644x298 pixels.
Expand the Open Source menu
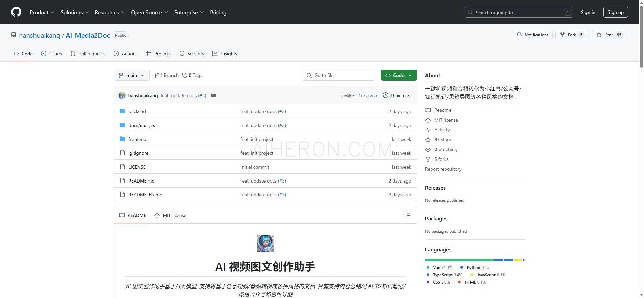(x=149, y=12)
